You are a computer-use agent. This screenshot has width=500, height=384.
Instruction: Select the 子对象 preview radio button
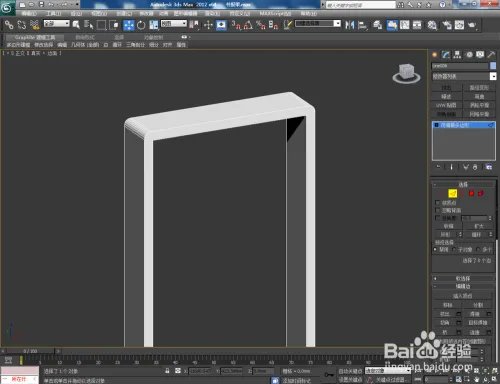[x=454, y=249]
